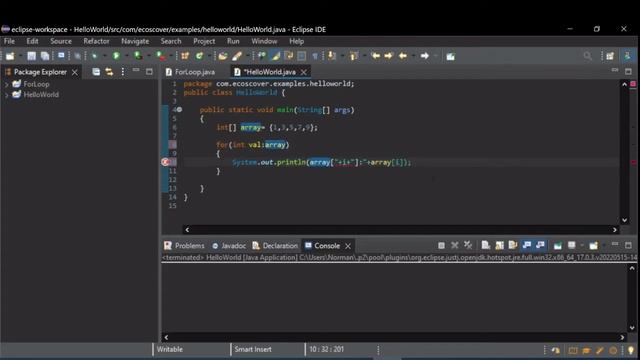
Task: Click the error marker on line 10 gutter
Action: click(x=165, y=162)
